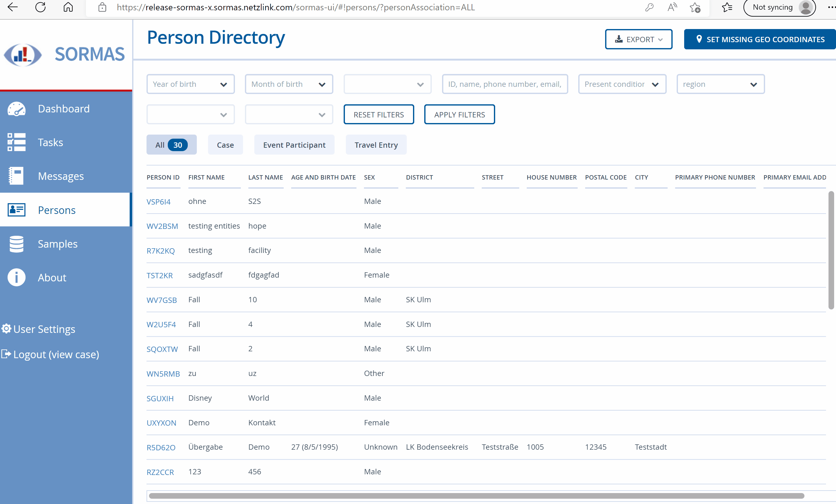Click the Dashboard gauge icon in sidebar
This screenshot has height=504, width=836.
pyautogui.click(x=16, y=109)
